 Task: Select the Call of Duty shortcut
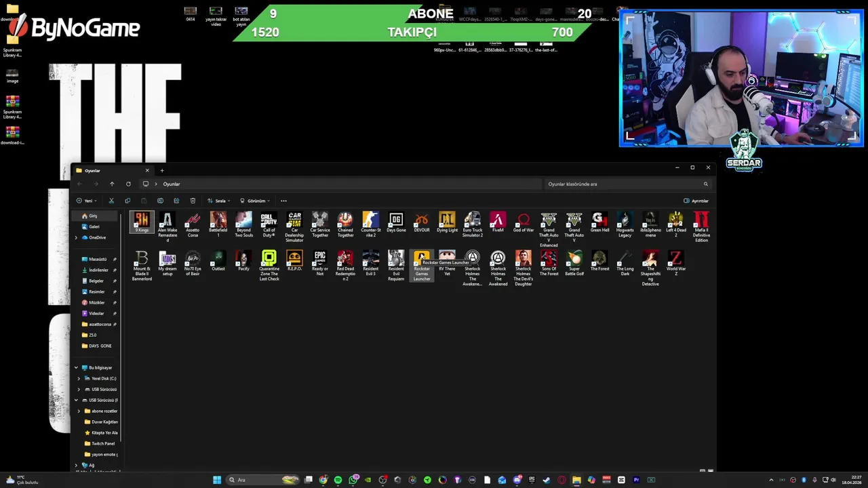click(269, 225)
